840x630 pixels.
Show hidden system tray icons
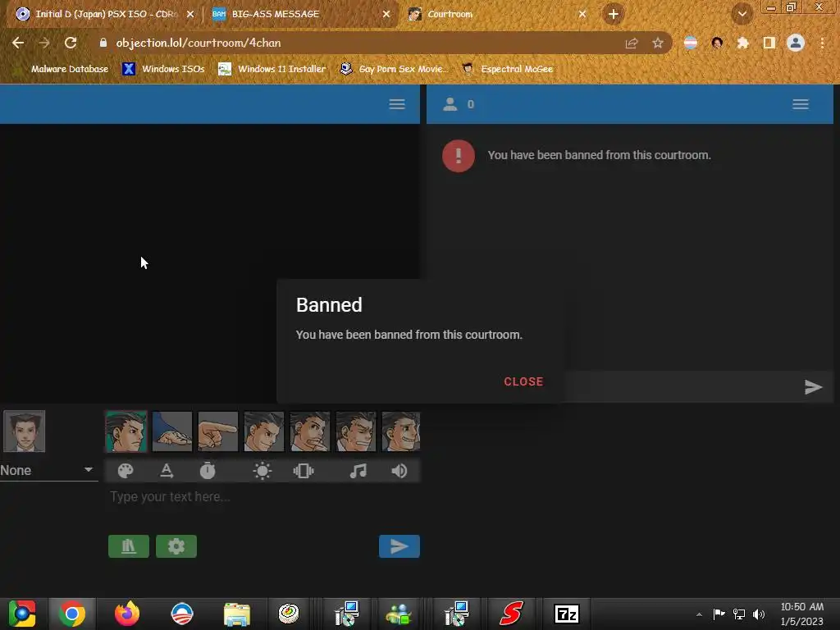click(x=699, y=614)
